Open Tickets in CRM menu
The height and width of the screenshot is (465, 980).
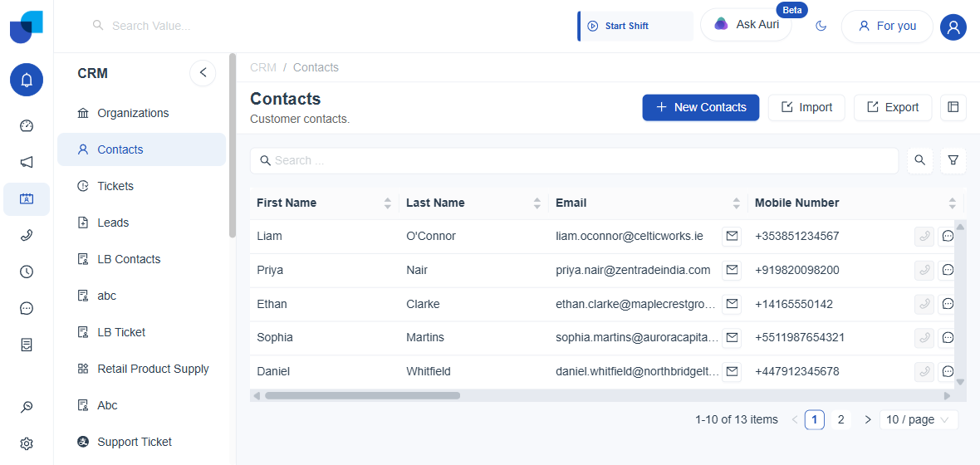[x=141, y=186]
